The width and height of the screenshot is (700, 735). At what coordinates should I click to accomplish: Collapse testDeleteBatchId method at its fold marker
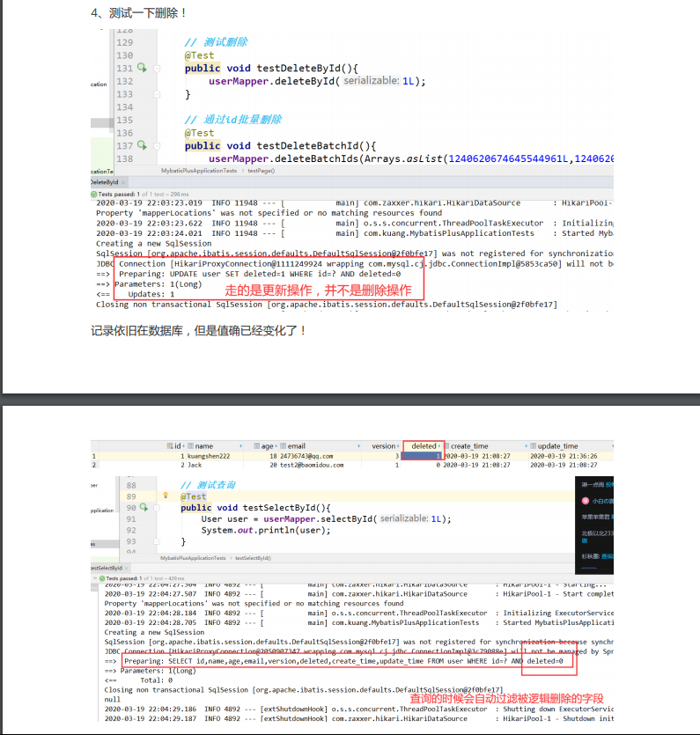157,146
